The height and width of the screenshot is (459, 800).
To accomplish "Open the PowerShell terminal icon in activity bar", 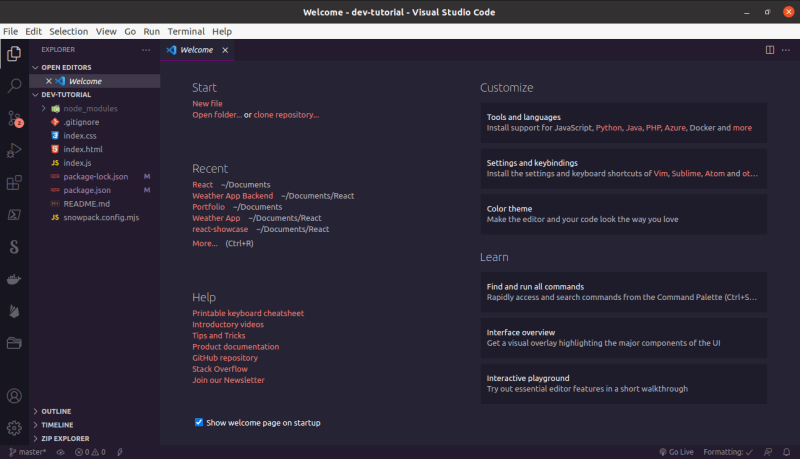I will [x=14, y=215].
